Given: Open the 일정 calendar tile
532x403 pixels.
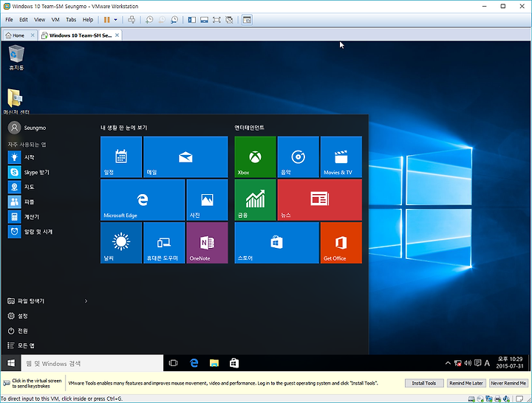Looking at the screenshot, I should (121, 157).
